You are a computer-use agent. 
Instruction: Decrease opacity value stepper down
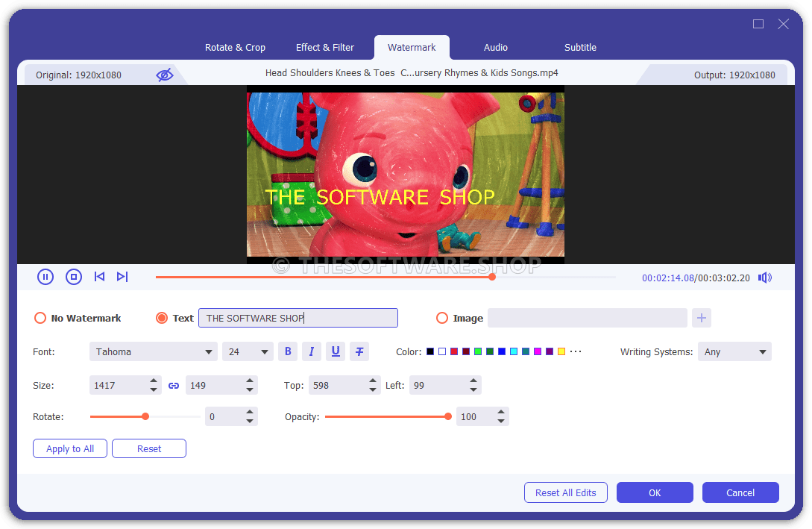pos(501,421)
